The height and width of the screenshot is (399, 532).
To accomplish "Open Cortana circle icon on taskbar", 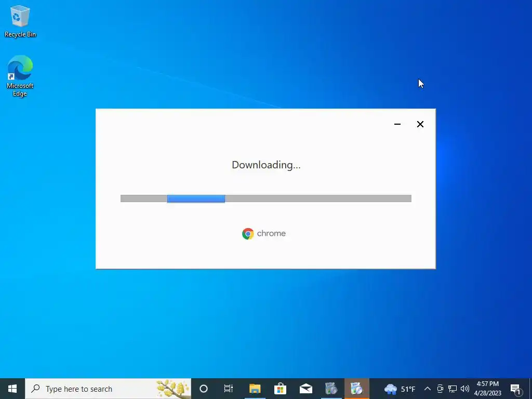I will coord(204,389).
